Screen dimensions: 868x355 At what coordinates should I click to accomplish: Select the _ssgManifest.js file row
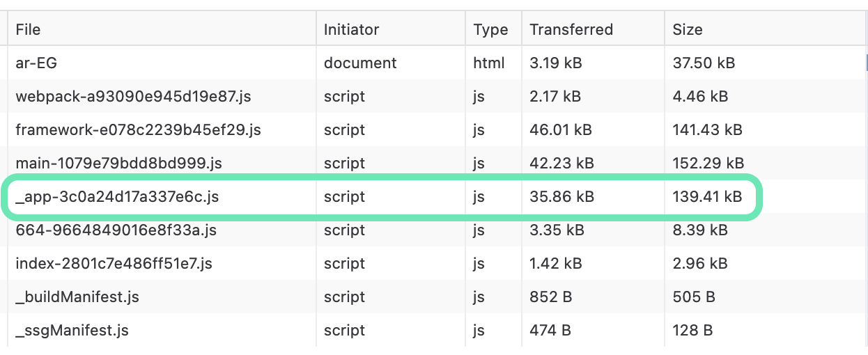[x=72, y=330]
